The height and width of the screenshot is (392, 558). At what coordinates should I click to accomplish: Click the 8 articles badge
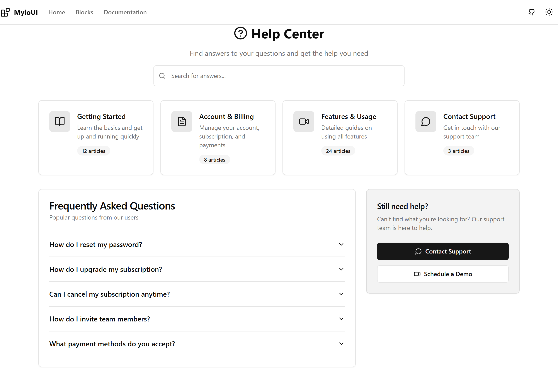tap(215, 160)
